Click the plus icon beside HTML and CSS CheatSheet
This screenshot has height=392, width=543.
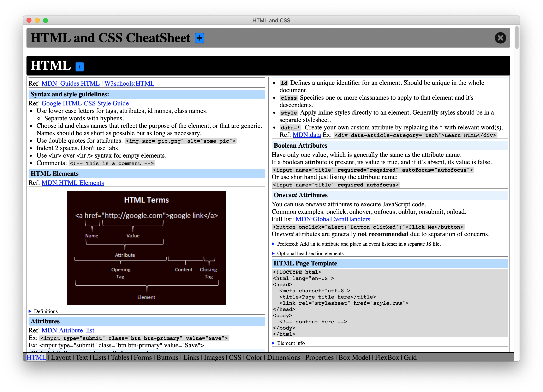pyautogui.click(x=199, y=38)
